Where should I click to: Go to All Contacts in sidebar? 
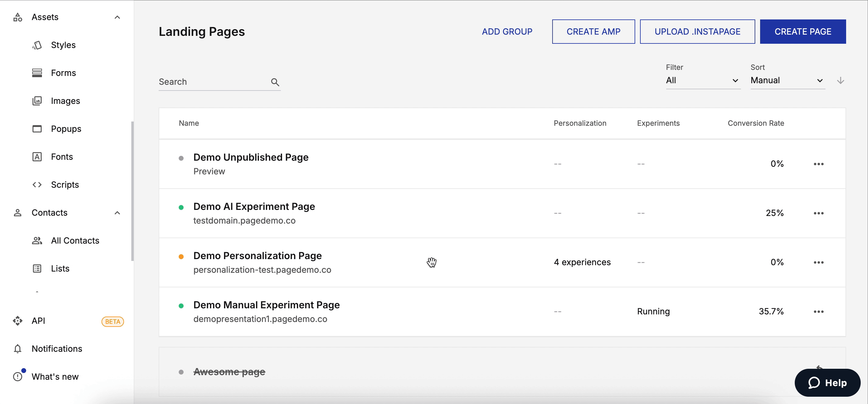click(x=75, y=240)
